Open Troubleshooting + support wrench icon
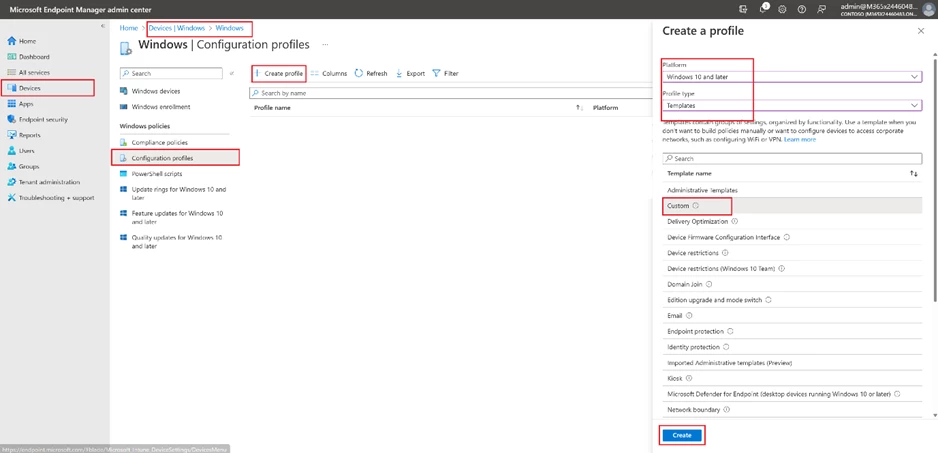 tap(11, 197)
